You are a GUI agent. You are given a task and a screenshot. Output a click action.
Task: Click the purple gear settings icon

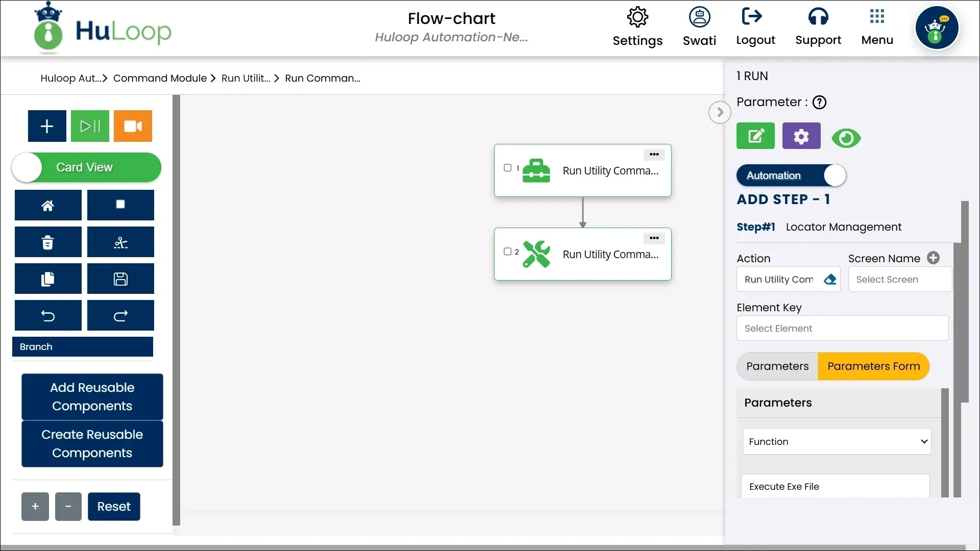801,136
